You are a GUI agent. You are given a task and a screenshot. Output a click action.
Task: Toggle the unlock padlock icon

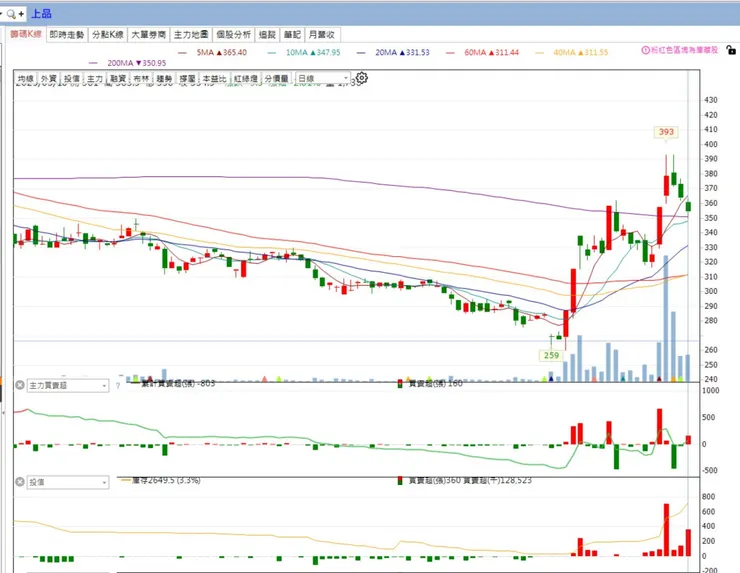(731, 50)
